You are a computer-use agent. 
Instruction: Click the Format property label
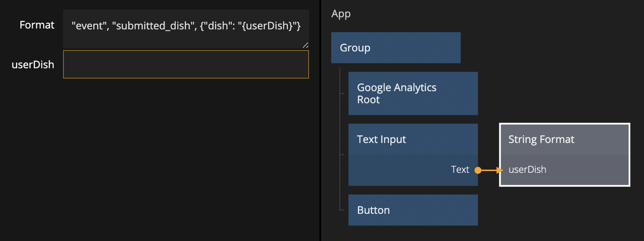[37, 25]
